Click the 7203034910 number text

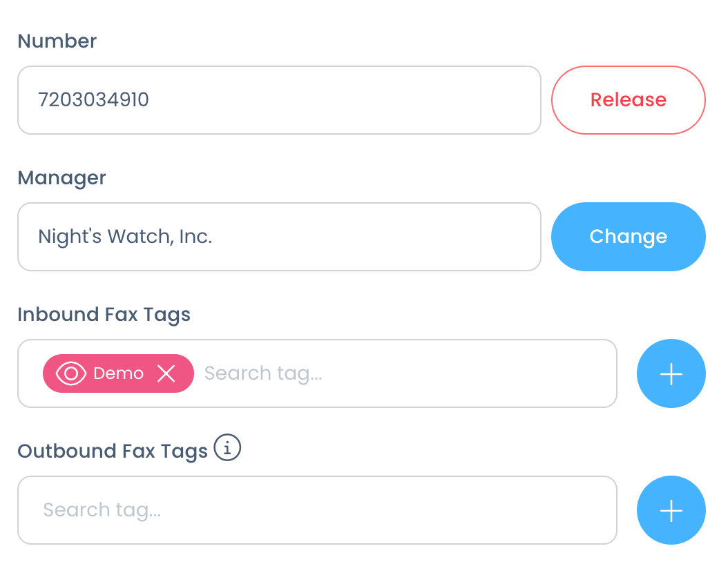tap(93, 99)
